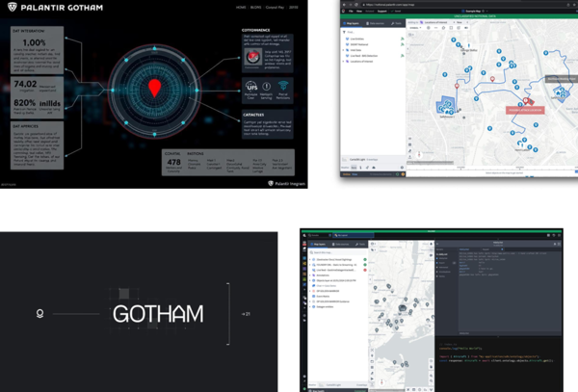
Task: Switch to Data sources tab in browser map window
Action: click(x=375, y=23)
